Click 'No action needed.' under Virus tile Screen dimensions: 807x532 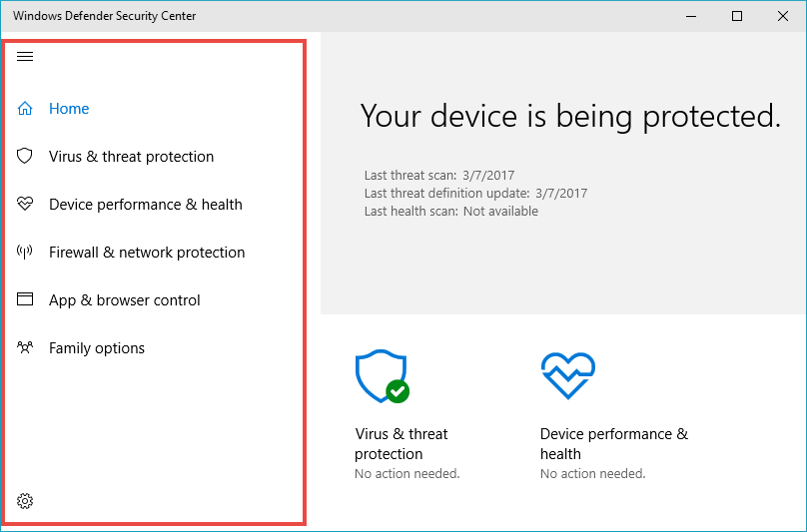pos(407,473)
